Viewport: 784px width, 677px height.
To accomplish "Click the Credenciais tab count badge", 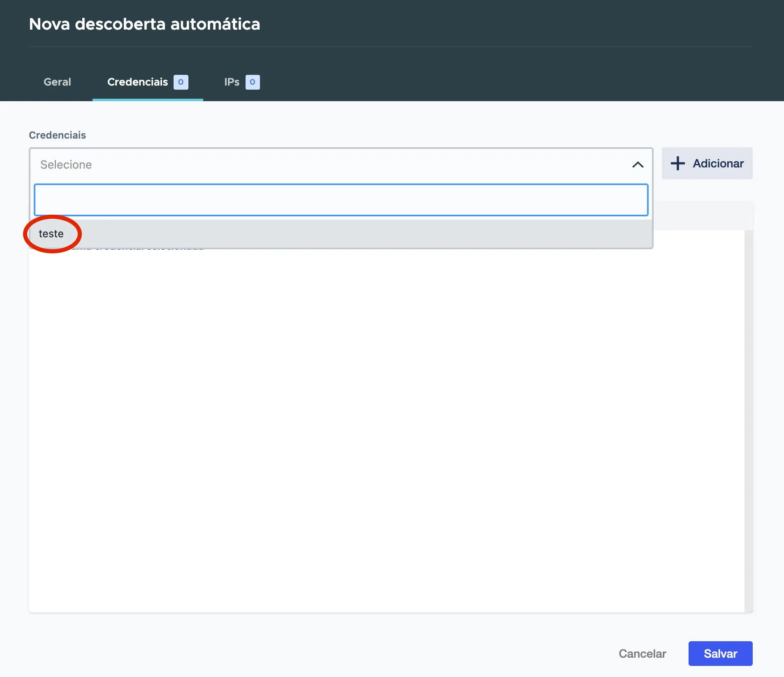I will 181,82.
